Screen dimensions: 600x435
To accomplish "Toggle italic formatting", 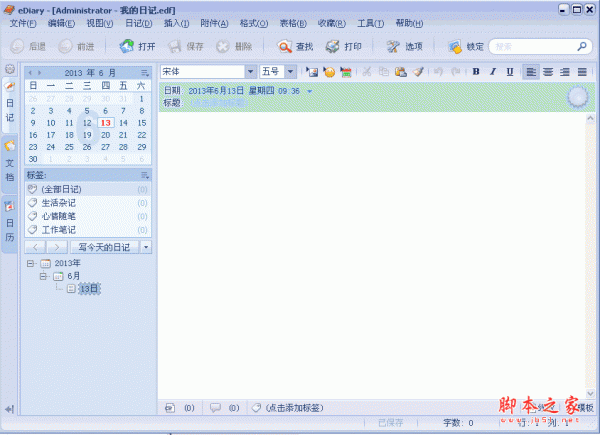I will click(493, 72).
